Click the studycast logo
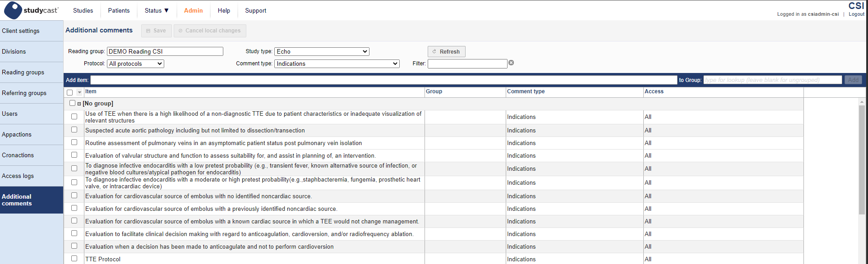The image size is (868, 264). [x=31, y=10]
